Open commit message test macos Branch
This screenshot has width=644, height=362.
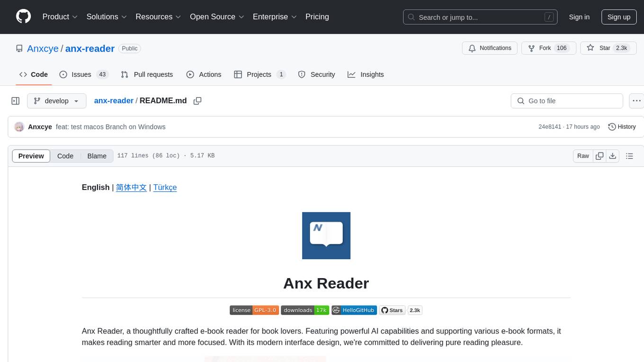(111, 127)
